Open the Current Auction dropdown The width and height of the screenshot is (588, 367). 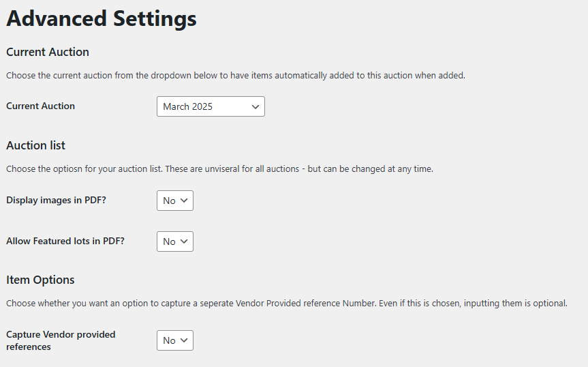click(210, 106)
